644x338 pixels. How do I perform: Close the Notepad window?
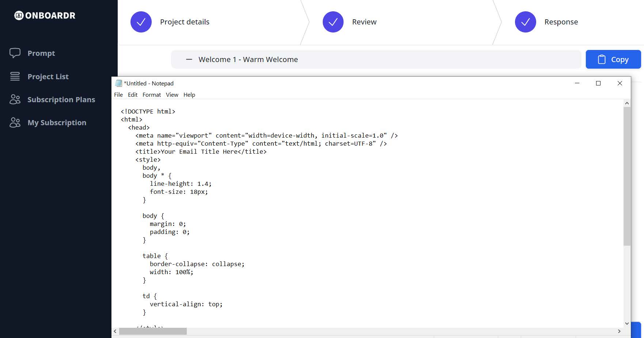620,83
